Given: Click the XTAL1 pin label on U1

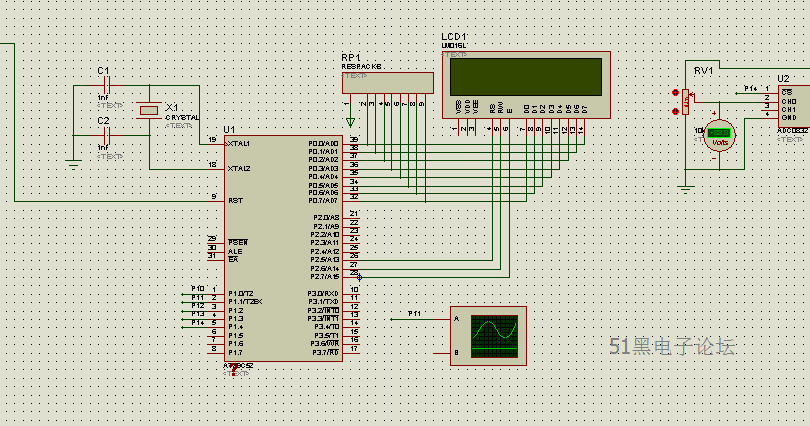Looking at the screenshot, I should pos(239,143).
